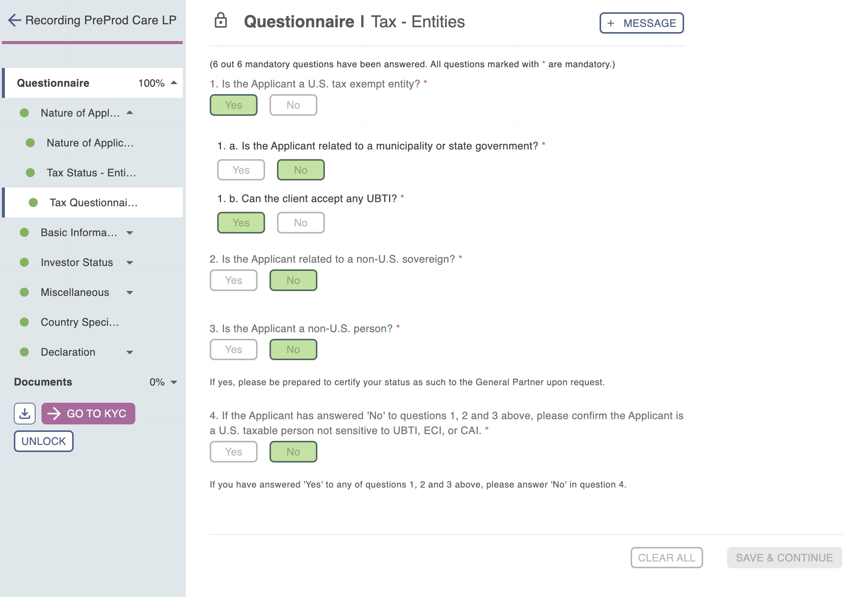Click the arrow icon on Go To KYC
The height and width of the screenshot is (597, 868).
[54, 413]
